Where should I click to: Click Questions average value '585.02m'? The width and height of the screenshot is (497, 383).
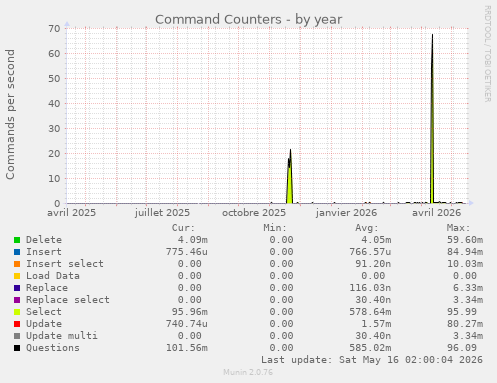coord(370,348)
